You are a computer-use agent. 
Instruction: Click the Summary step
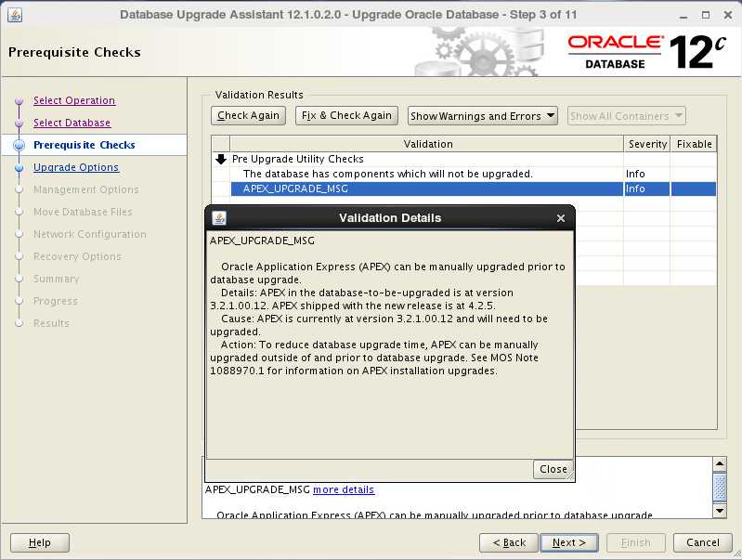[57, 279]
